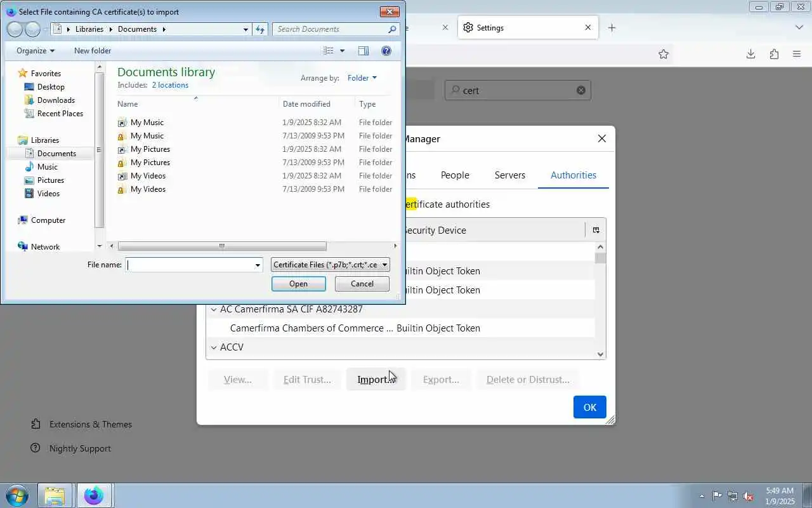Select Computer in navigation pane
Viewport: 812px width, 508px height.
[x=48, y=220]
